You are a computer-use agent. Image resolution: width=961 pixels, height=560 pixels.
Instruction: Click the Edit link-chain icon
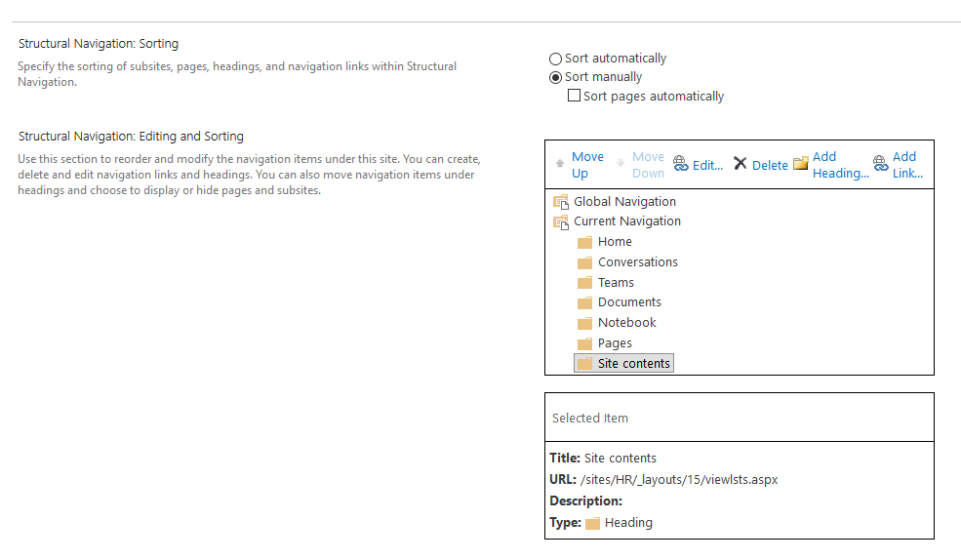(681, 164)
